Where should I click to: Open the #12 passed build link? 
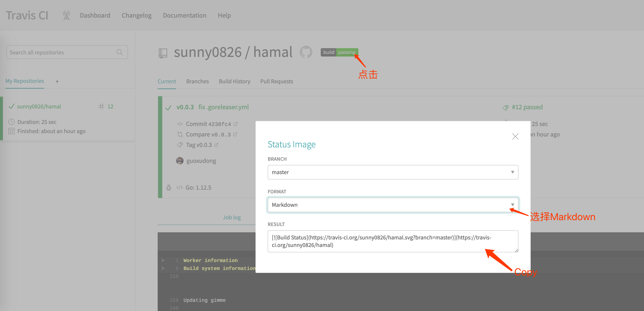(x=527, y=107)
